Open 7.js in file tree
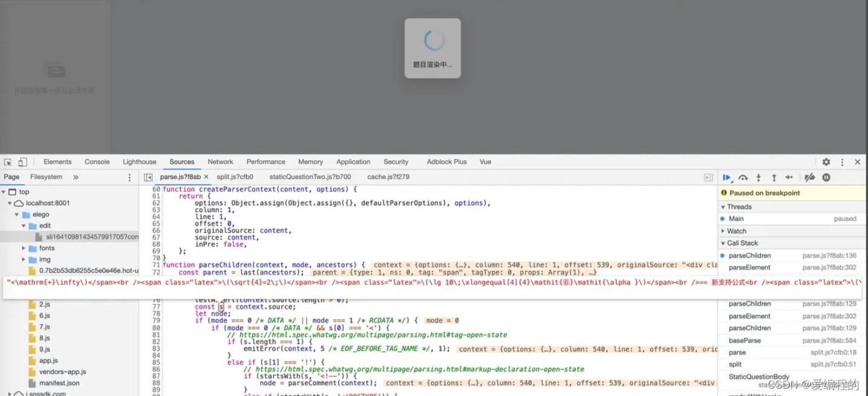The image size is (868, 396). coord(45,327)
